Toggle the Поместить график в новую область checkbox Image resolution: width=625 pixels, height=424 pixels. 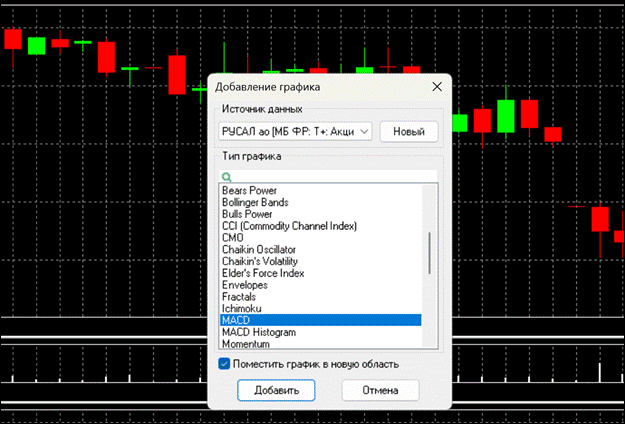click(225, 364)
